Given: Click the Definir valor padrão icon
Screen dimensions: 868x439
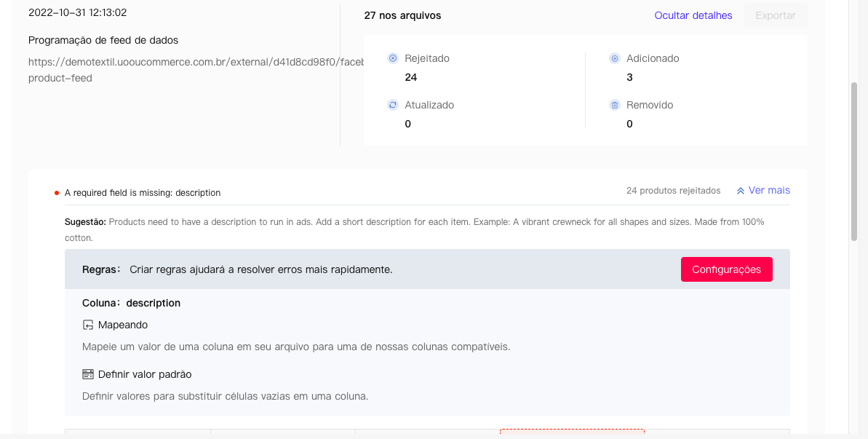Looking at the screenshot, I should coord(88,374).
